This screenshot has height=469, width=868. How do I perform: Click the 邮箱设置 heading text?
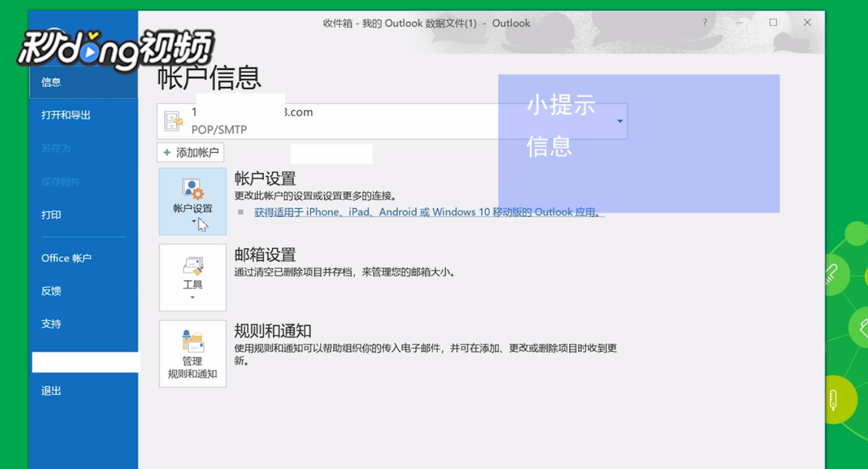265,255
